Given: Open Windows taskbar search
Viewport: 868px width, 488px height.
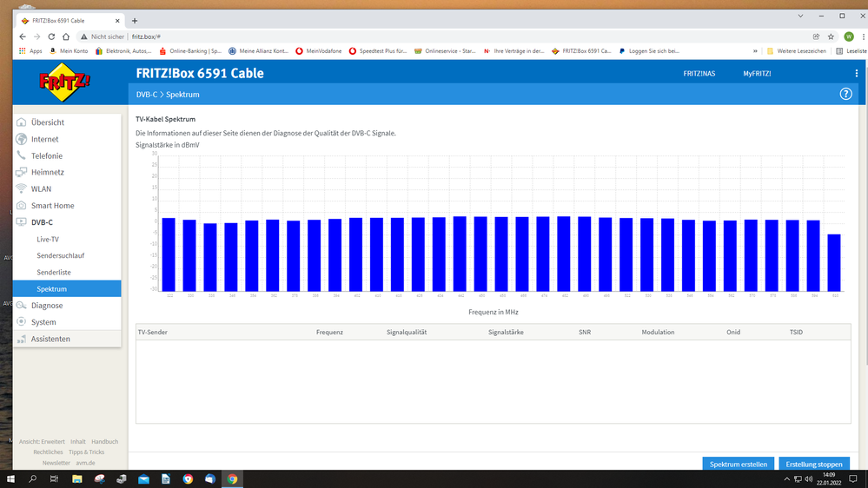Looking at the screenshot, I should pyautogui.click(x=32, y=479).
